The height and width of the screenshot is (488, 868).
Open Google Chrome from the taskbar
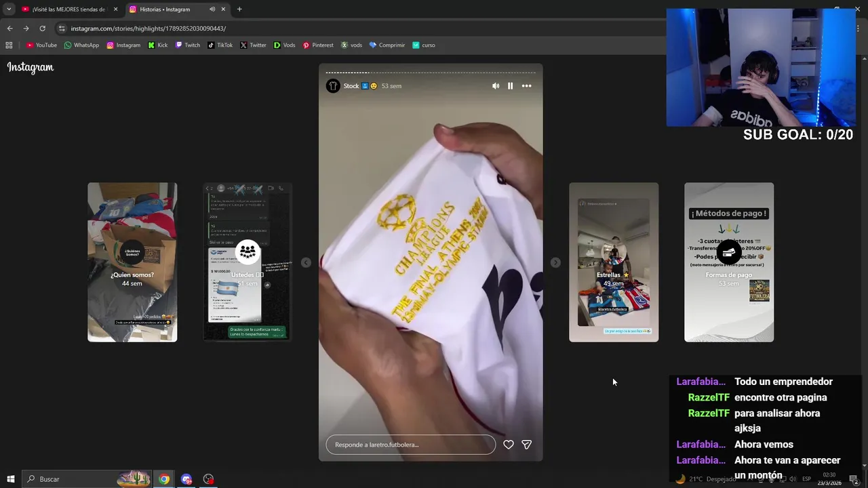tap(164, 479)
